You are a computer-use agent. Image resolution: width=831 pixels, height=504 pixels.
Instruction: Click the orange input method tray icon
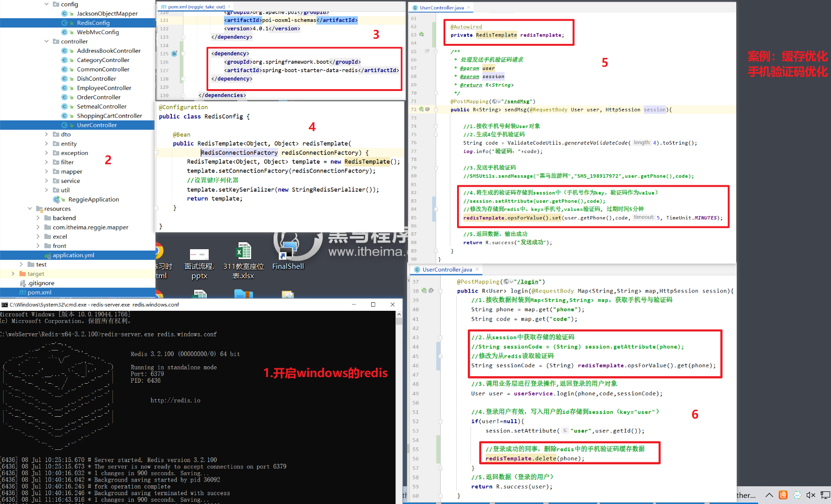tap(783, 495)
